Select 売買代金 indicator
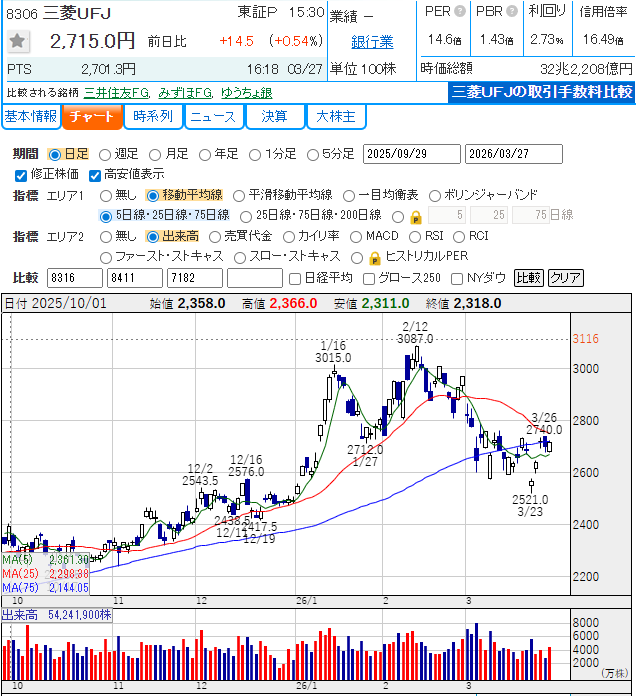Screen dimensions: 636x696 coord(215,237)
